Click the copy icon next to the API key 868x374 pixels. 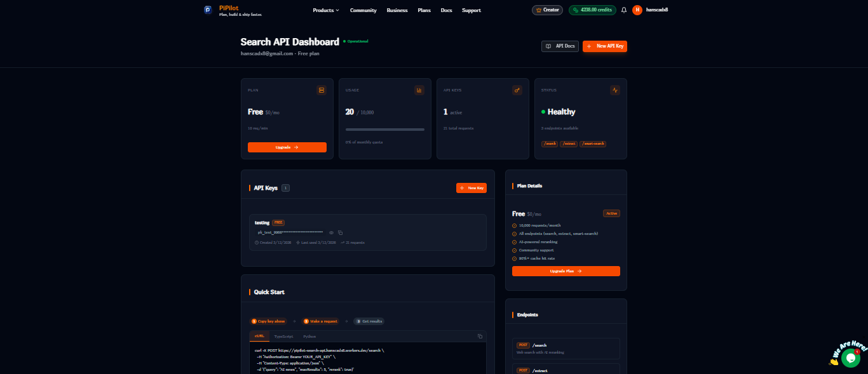[x=340, y=232]
